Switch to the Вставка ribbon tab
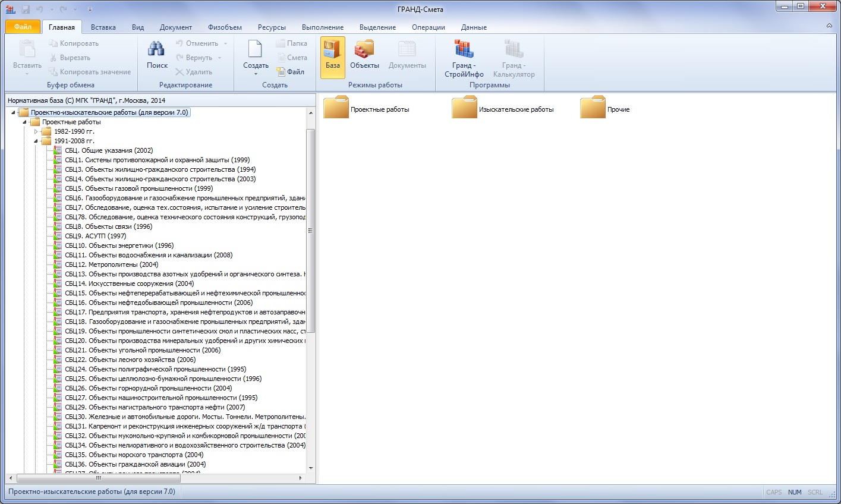Screen dimensions: 841x504 click(103, 27)
